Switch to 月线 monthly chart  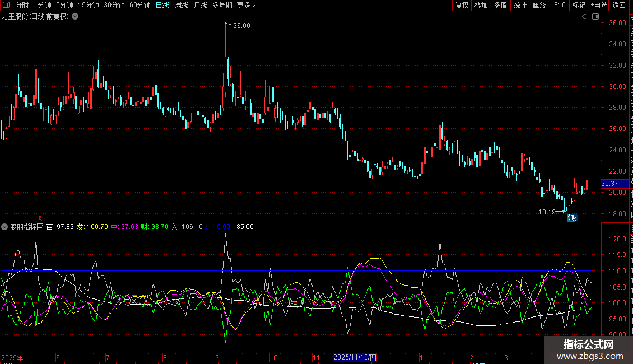[200, 5]
